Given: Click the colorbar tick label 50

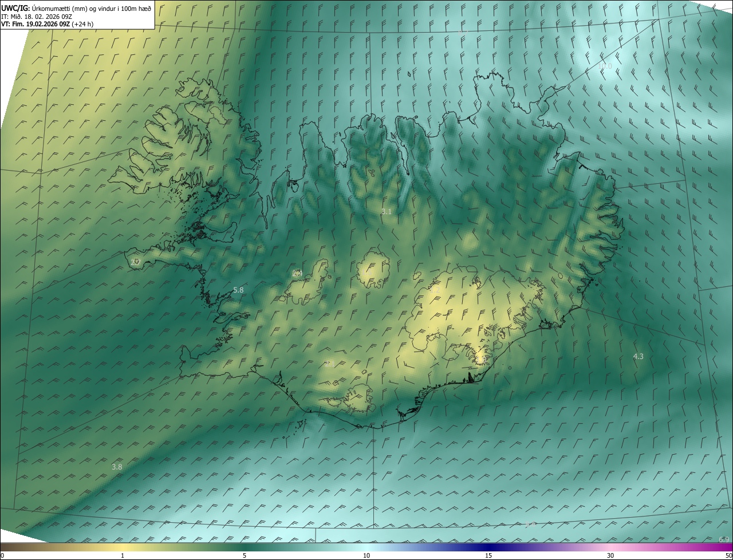Looking at the screenshot, I should 729,556.
